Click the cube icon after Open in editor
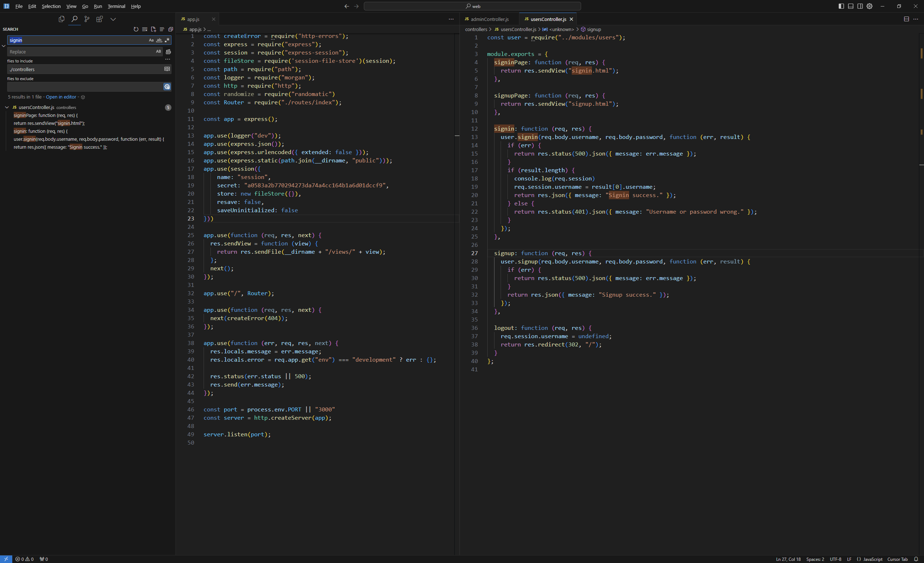This screenshot has width=924, height=563. point(83,97)
